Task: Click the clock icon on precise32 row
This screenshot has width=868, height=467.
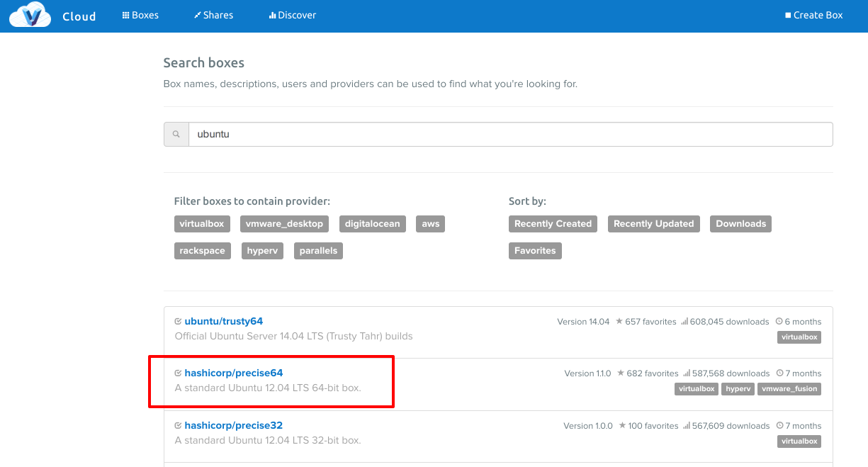Action: [779, 425]
